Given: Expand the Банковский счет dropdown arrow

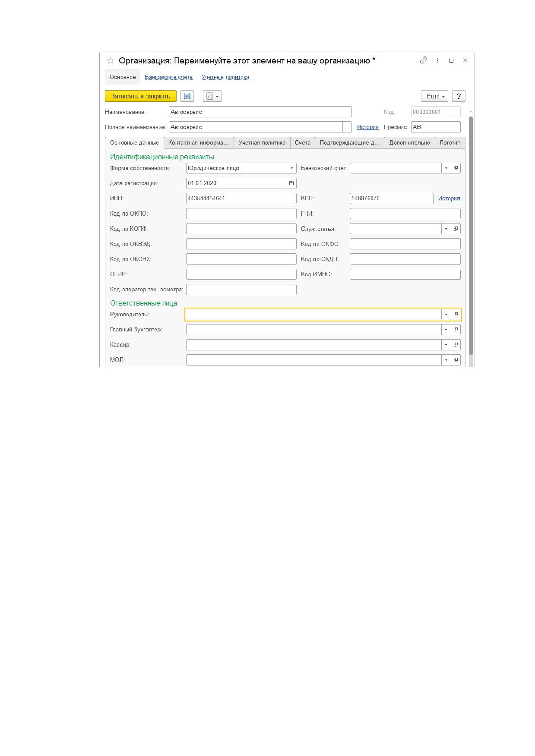Looking at the screenshot, I should tap(446, 168).
